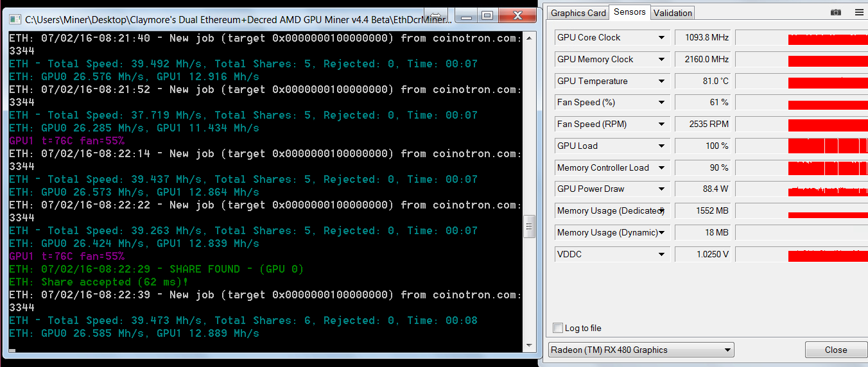Take a screenshot with the GPU-Z camera icon
This screenshot has height=367, width=868.
pos(835,12)
